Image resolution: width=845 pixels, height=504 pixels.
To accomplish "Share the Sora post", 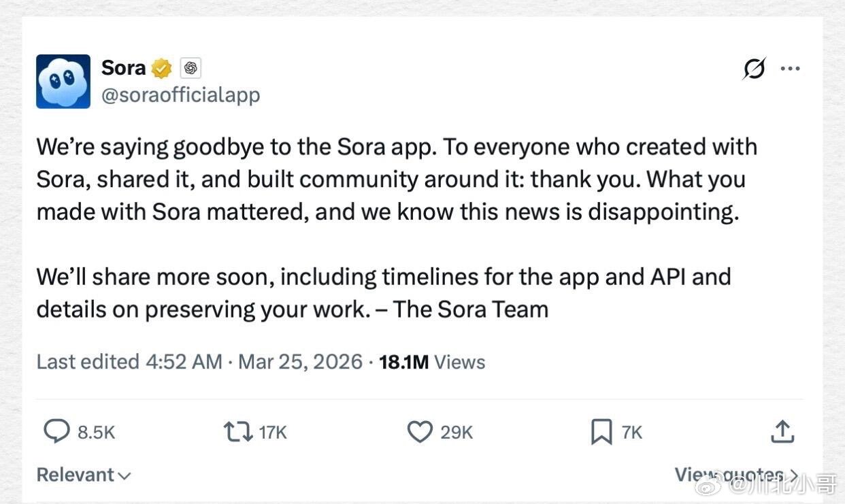I will [782, 431].
